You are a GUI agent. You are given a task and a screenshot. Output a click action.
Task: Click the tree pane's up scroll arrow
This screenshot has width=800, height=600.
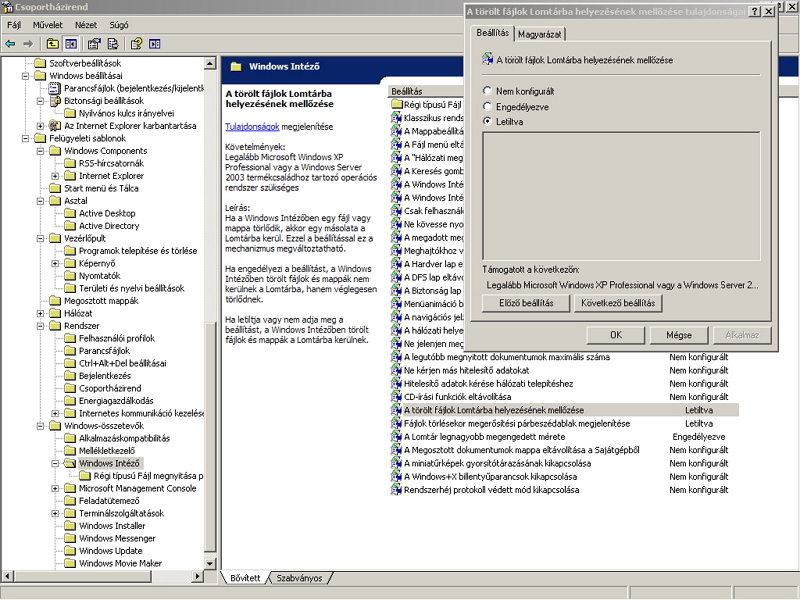(x=210, y=64)
